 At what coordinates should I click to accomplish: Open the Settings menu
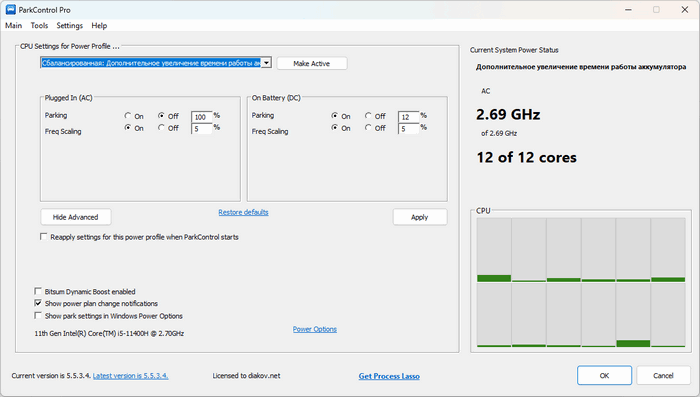click(70, 25)
